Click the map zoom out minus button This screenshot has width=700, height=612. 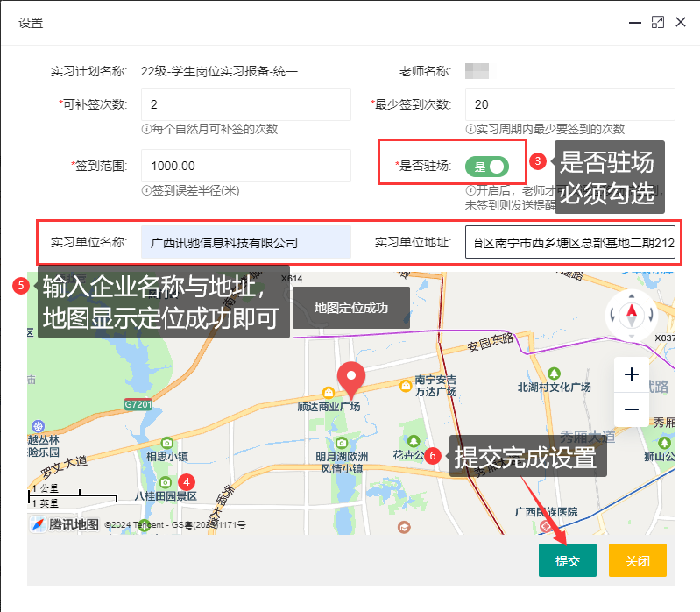(x=631, y=409)
